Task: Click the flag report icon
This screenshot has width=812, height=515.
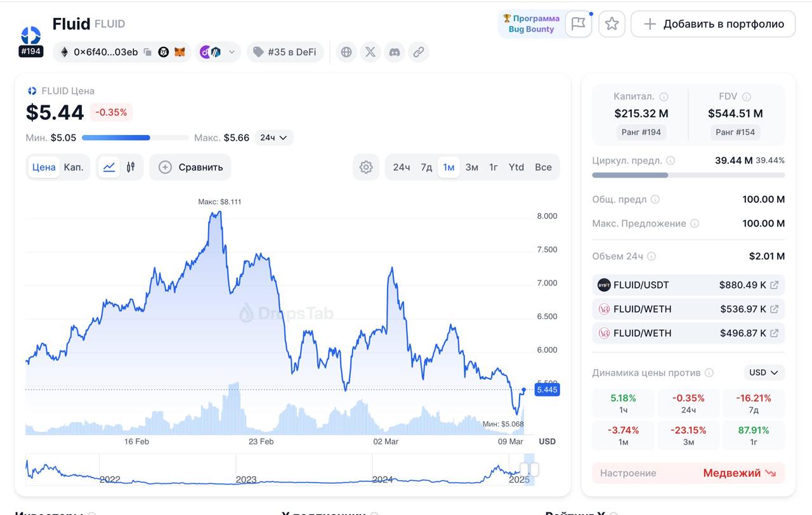Action: click(x=578, y=23)
